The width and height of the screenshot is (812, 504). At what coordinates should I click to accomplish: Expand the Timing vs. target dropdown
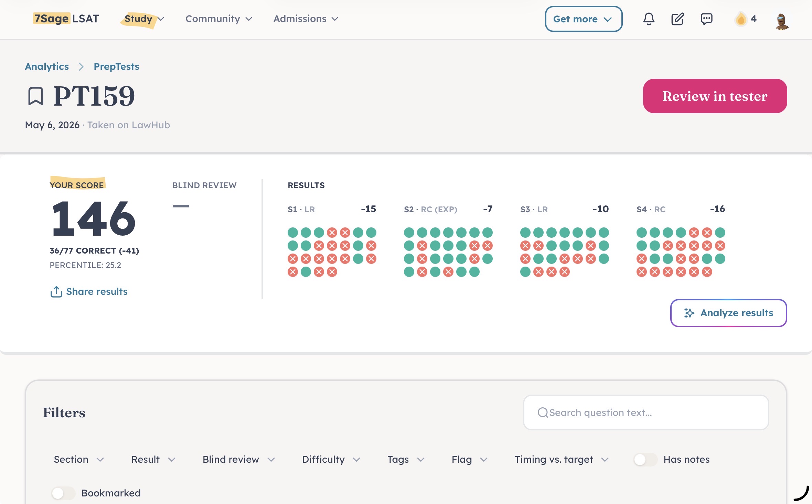[x=562, y=460]
